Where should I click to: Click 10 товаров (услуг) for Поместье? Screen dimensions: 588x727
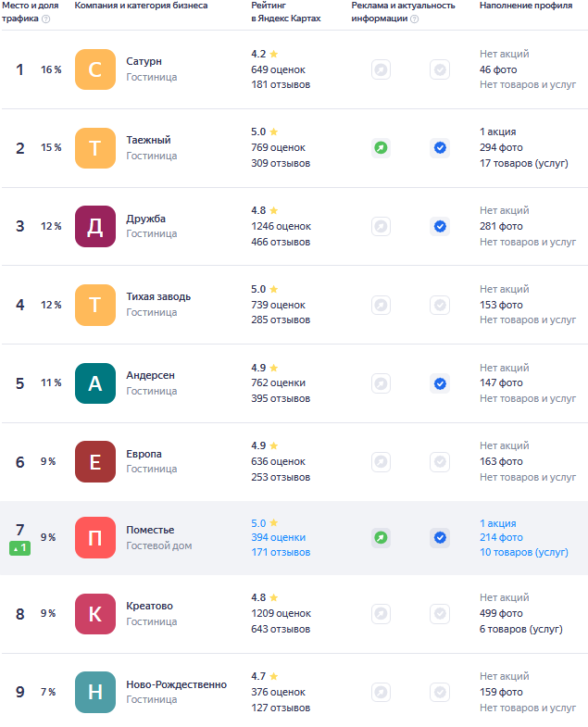click(524, 552)
